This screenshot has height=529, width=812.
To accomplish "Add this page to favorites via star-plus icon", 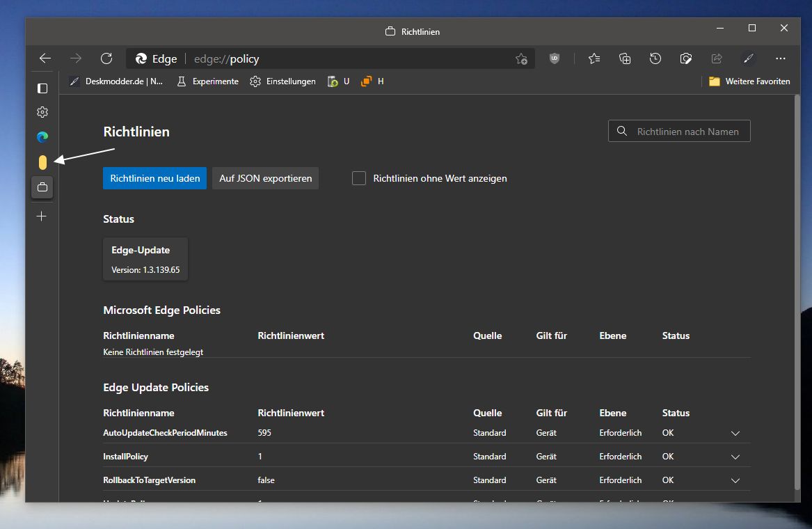I will (x=521, y=59).
